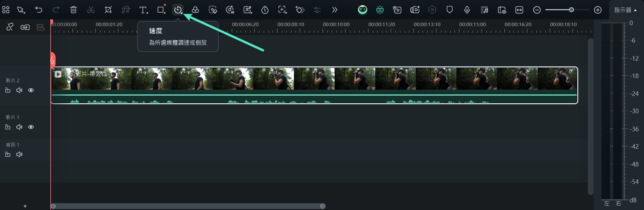Image resolution: width=644 pixels, height=210 pixels.
Task: Expand the 指示器 dropdown
Action: pyautogui.click(x=625, y=10)
